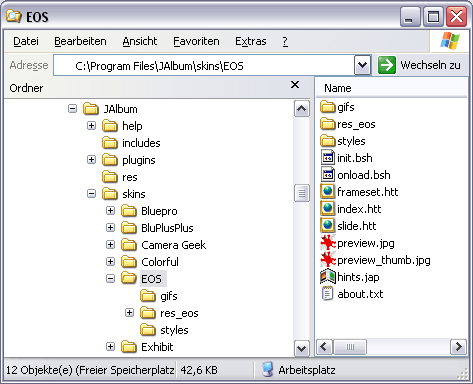473x384 pixels.
Task: Click the plugins folder icon in tree
Action: (x=110, y=160)
